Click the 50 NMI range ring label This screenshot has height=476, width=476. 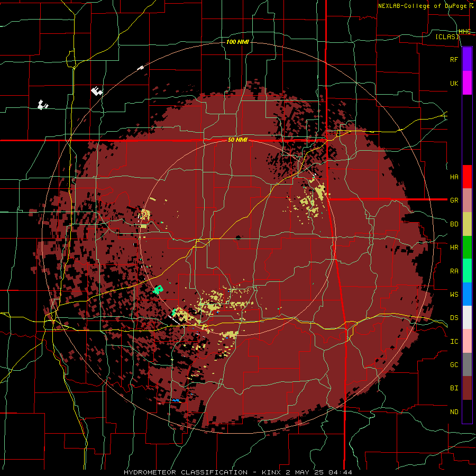237,140
